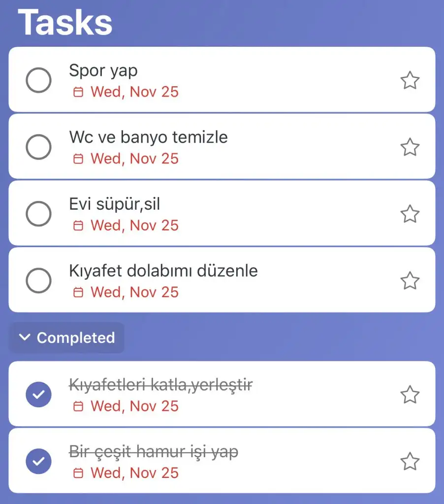Star the 'Spor yap' task
444x504 pixels.
410,80
